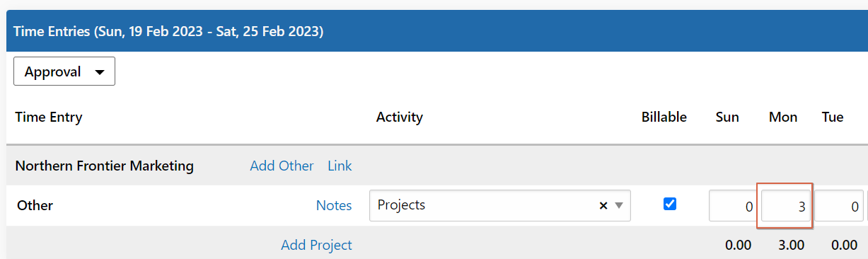Focus the Tuesday hours input field

[x=839, y=206]
